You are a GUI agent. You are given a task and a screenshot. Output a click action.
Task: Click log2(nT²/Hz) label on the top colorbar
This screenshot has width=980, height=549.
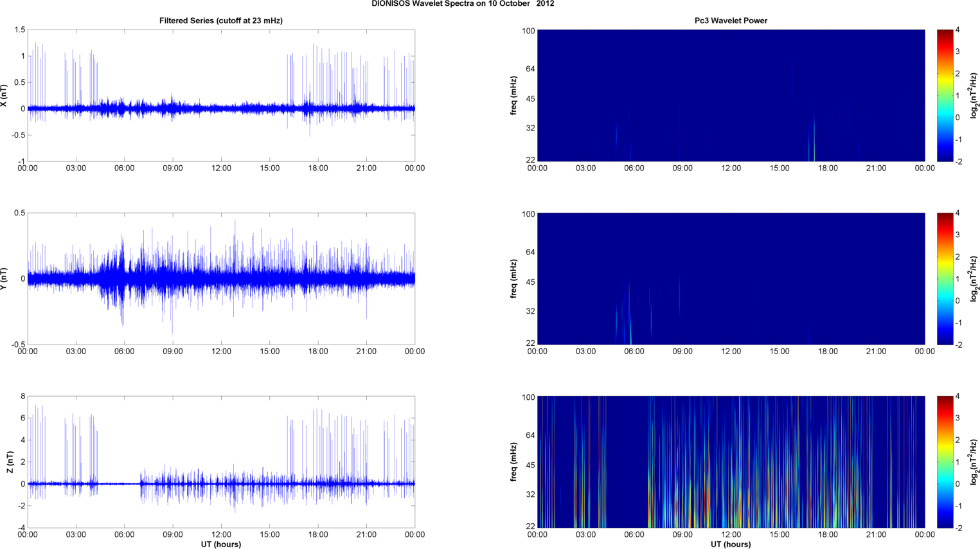[x=975, y=96]
